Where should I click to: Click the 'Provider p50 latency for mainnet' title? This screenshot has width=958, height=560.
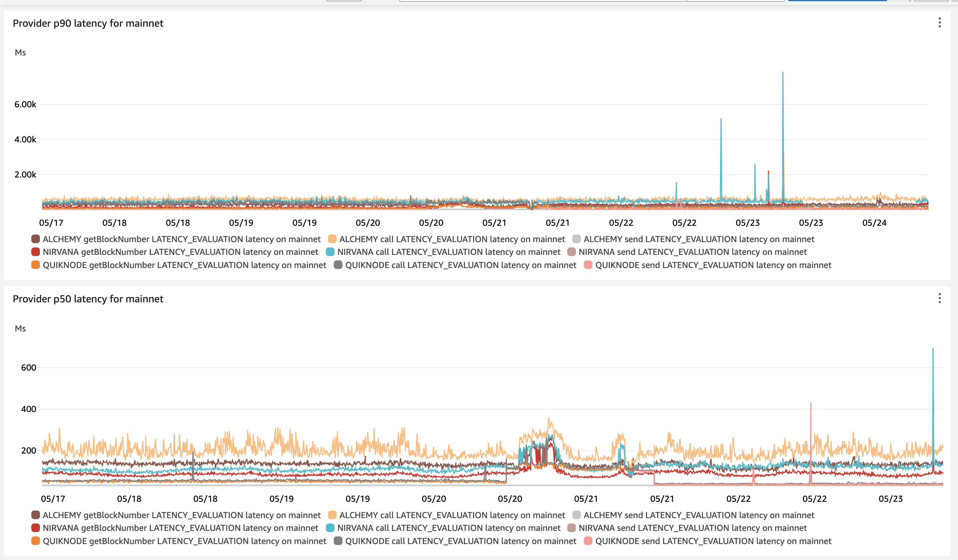(88, 299)
